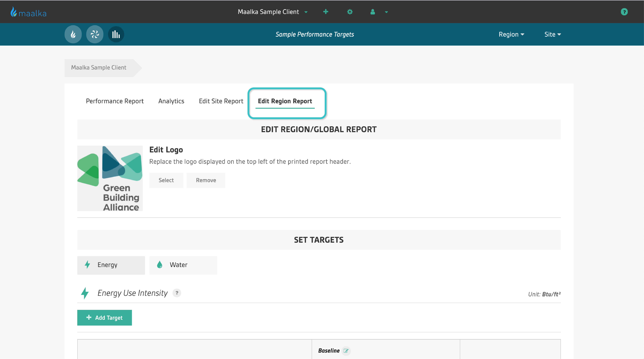Click the Add Target button

[104, 318]
